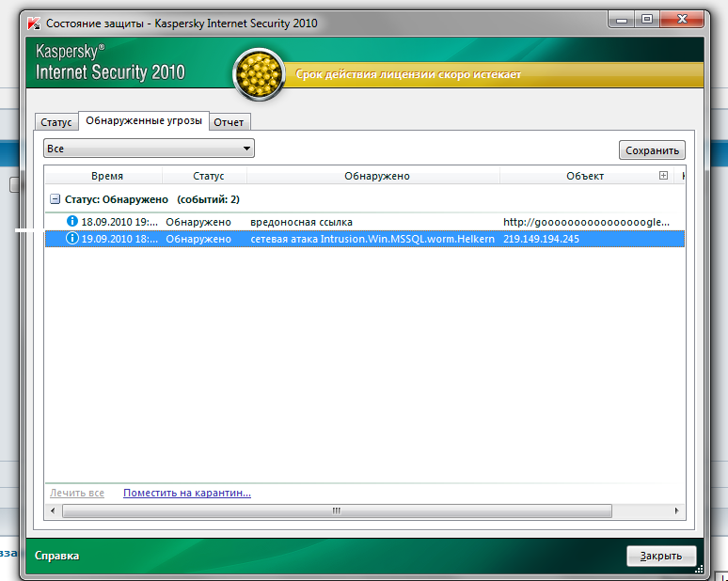Click the yellow license status indicator light

click(259, 74)
